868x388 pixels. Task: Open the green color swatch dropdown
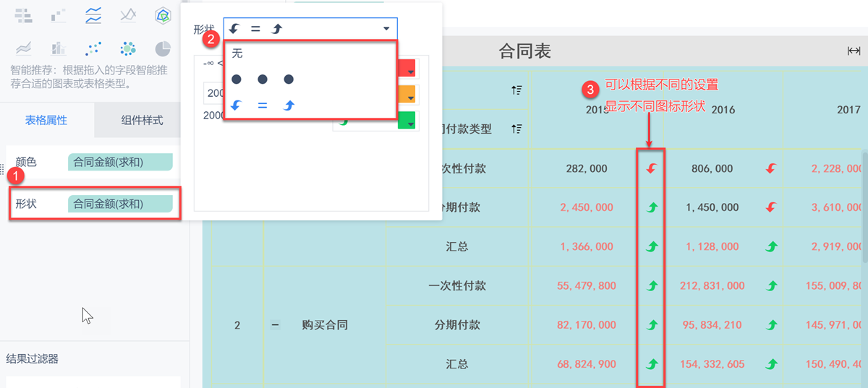(x=408, y=121)
